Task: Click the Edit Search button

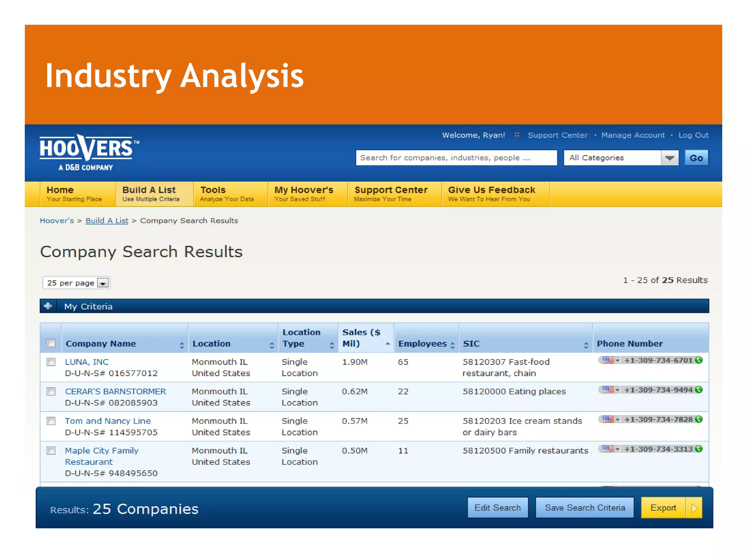Action: pos(498,508)
